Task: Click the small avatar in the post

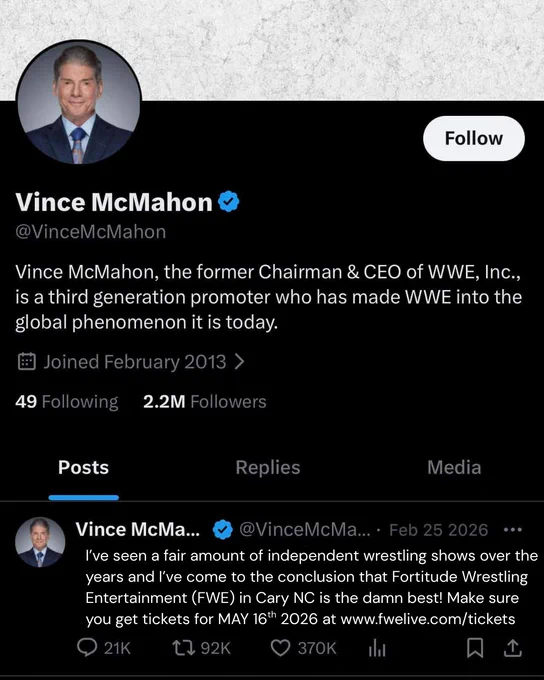Action: pos(40,542)
